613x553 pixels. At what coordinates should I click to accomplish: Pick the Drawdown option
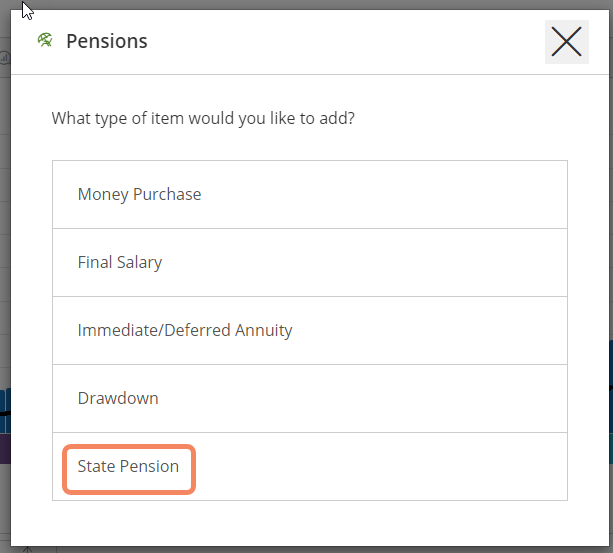[x=118, y=398]
